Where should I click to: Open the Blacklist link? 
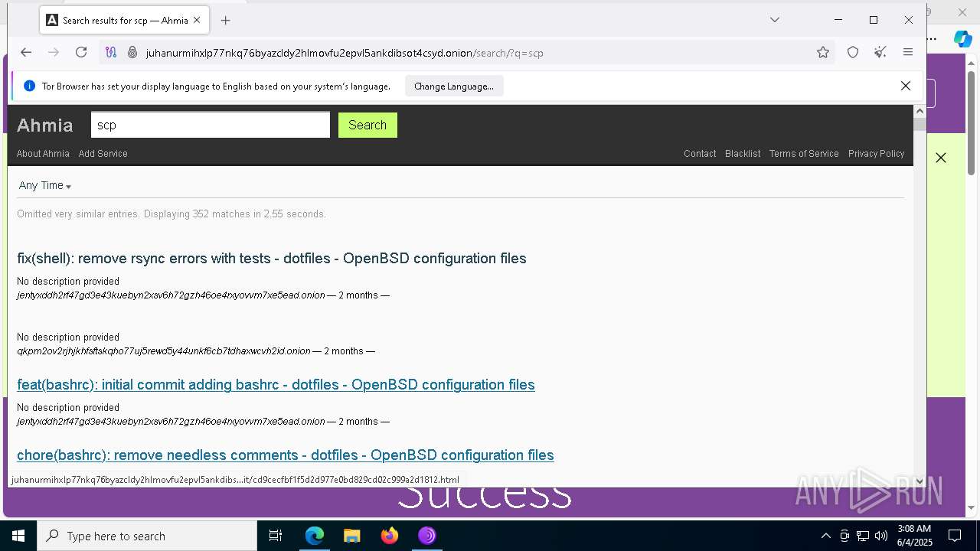click(x=743, y=154)
